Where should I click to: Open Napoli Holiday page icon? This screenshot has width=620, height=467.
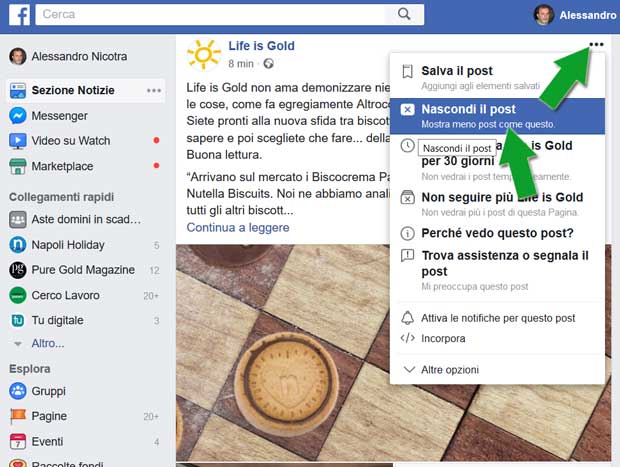(x=18, y=245)
